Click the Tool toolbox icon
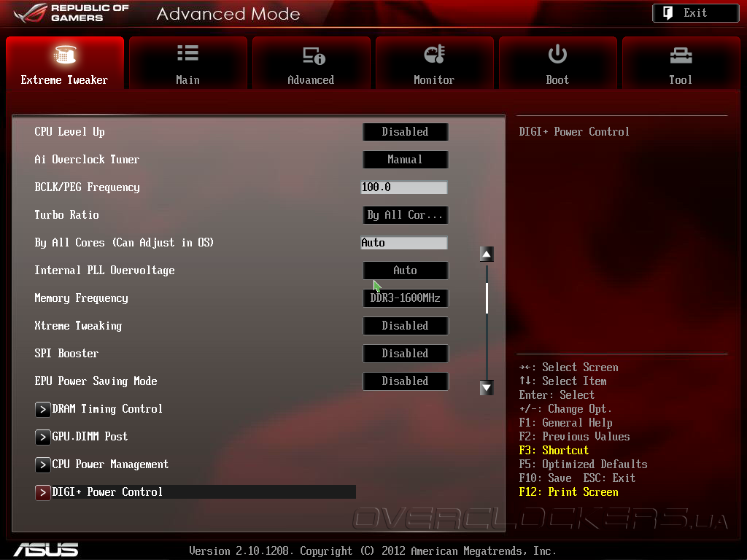Screen dimensions: 747x560 pyautogui.click(x=681, y=55)
